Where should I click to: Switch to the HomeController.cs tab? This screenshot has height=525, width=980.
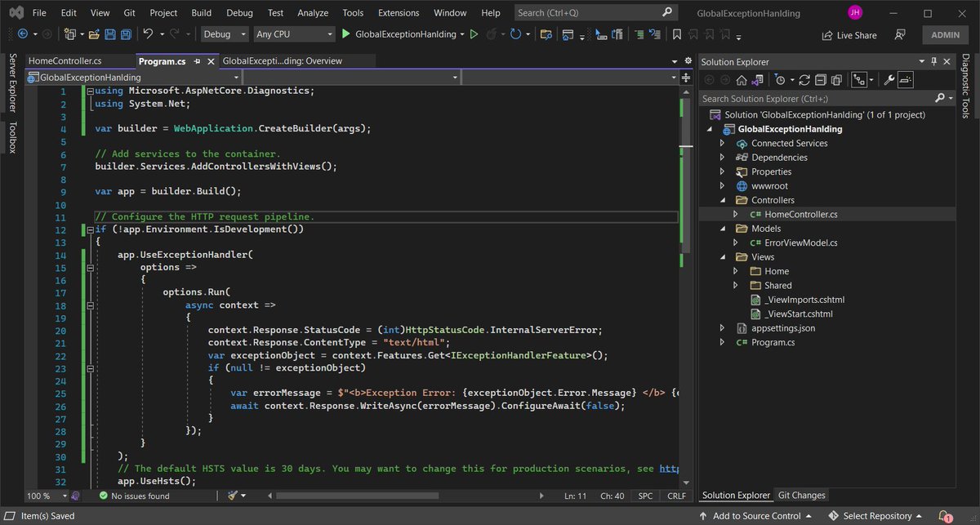(65, 61)
